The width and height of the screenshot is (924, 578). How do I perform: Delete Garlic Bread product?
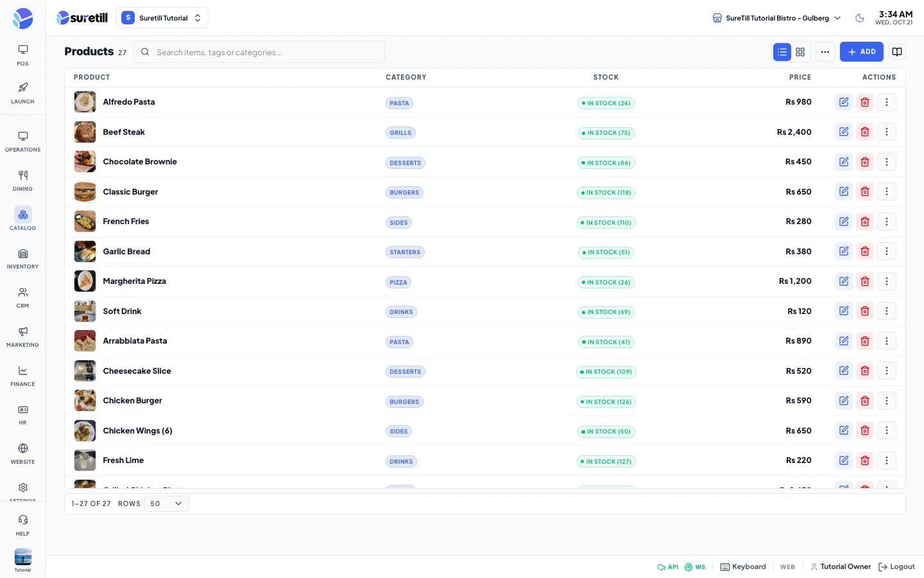click(x=865, y=251)
